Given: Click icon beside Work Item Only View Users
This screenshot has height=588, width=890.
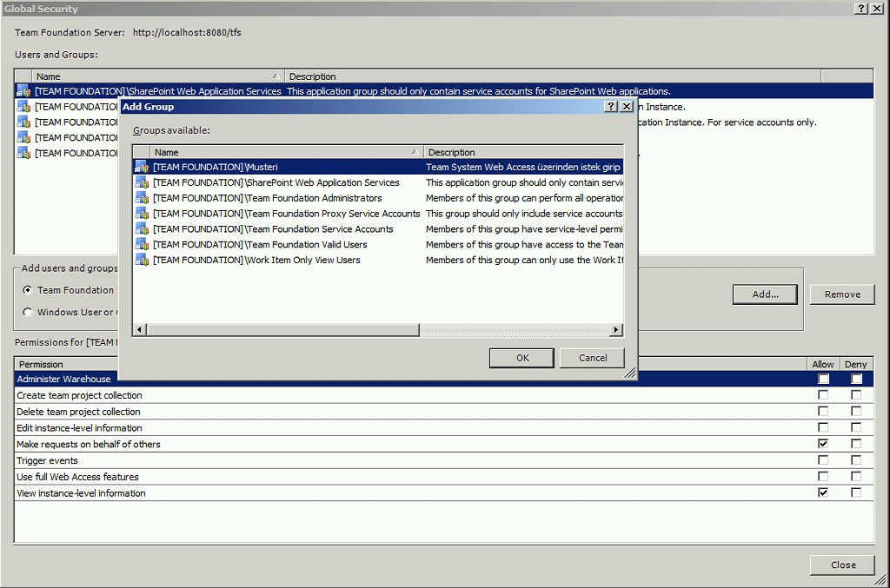Looking at the screenshot, I should pyautogui.click(x=142, y=261).
